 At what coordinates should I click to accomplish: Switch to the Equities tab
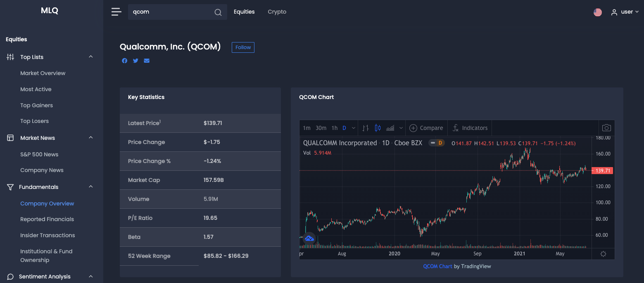coord(244,12)
